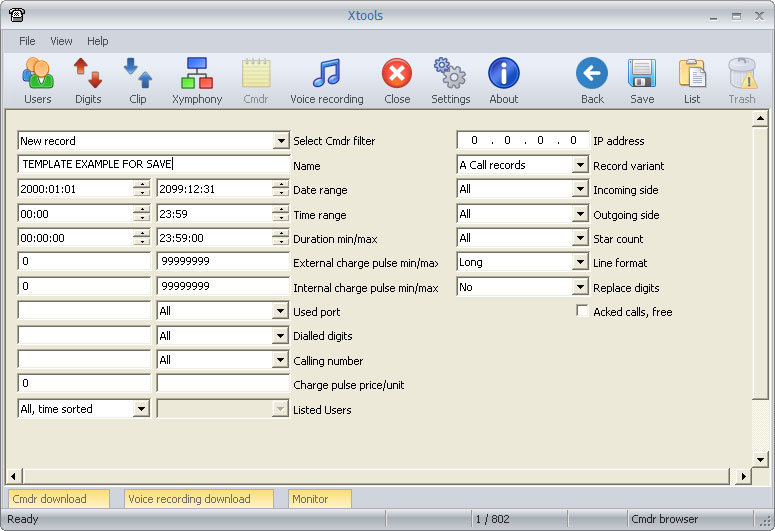Expand the Line format combo box
Screen dimensions: 775x531
click(x=580, y=262)
